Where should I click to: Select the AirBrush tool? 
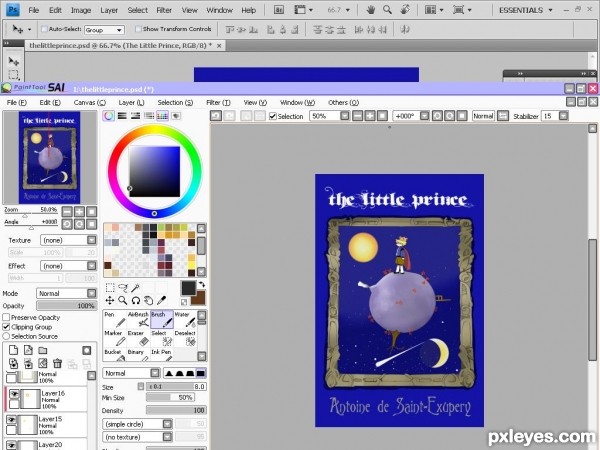(x=138, y=320)
